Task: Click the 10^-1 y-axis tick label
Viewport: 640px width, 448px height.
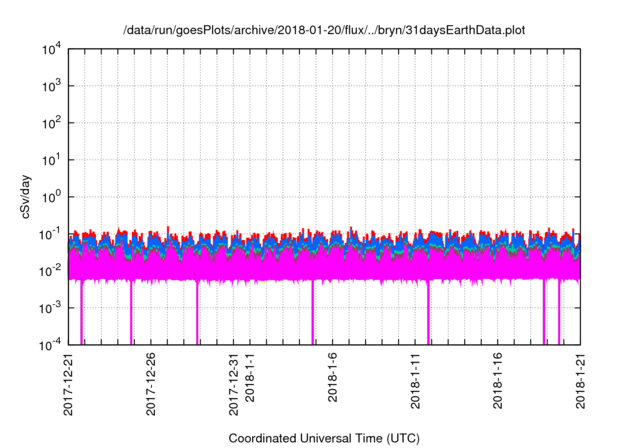Action: click(50, 234)
